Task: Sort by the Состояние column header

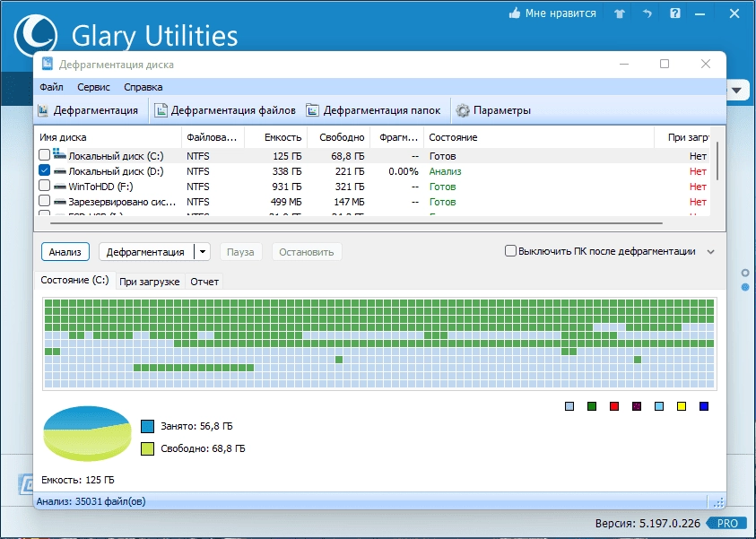Action: click(x=539, y=137)
